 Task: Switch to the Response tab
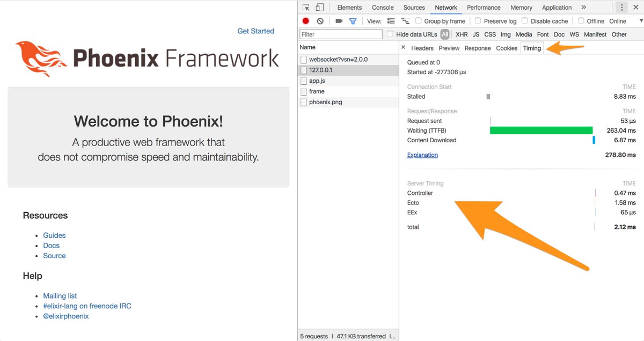point(478,48)
